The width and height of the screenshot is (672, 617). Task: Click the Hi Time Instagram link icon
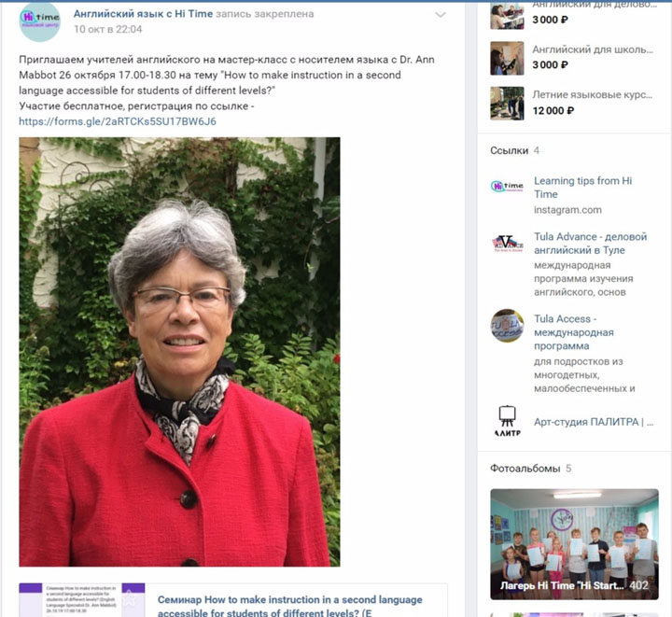point(507,186)
